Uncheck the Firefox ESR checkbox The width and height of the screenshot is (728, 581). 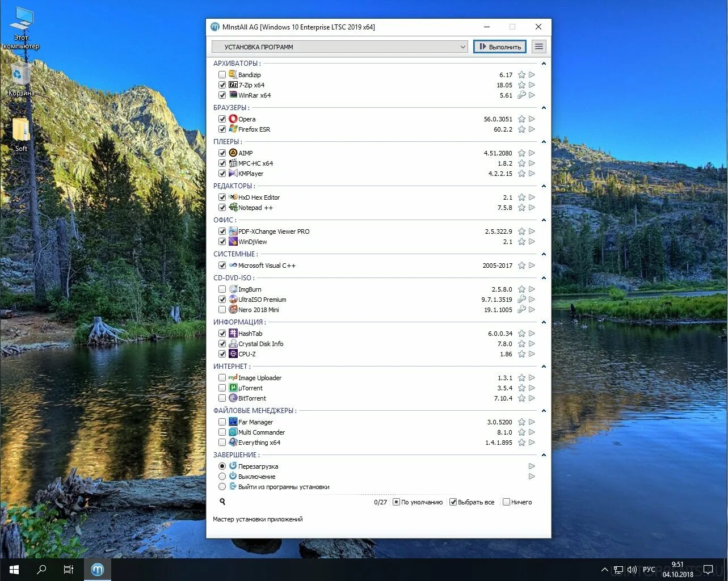coord(222,129)
